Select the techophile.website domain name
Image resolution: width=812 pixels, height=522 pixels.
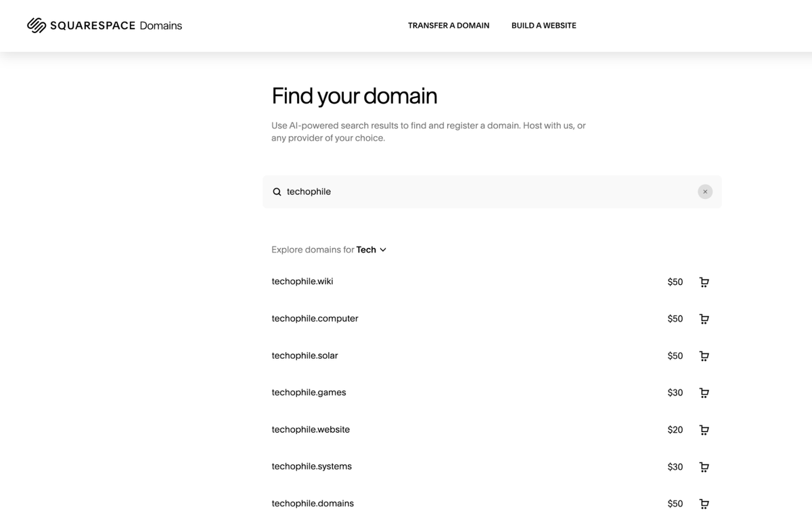click(x=311, y=429)
